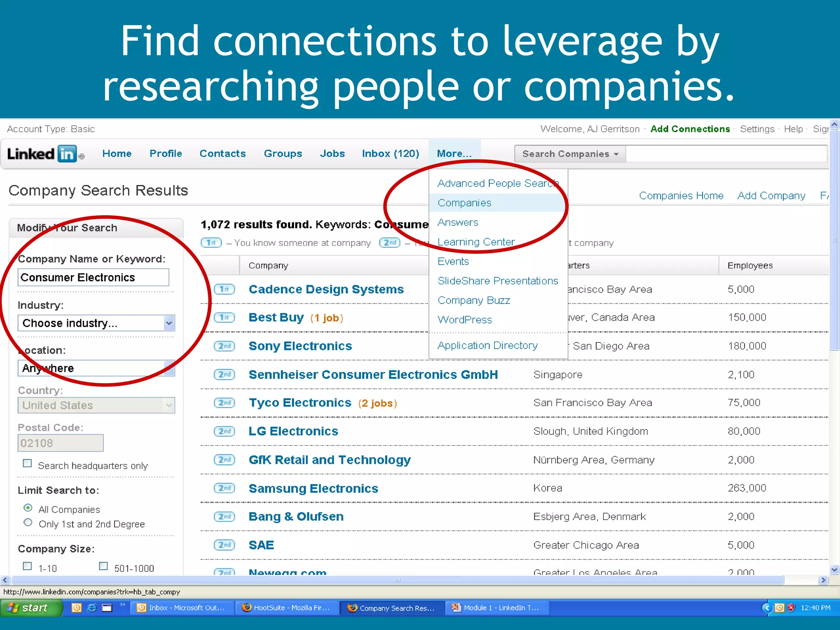Switch to Inbox - Microsoft Outlook taskbar window

[x=182, y=608]
